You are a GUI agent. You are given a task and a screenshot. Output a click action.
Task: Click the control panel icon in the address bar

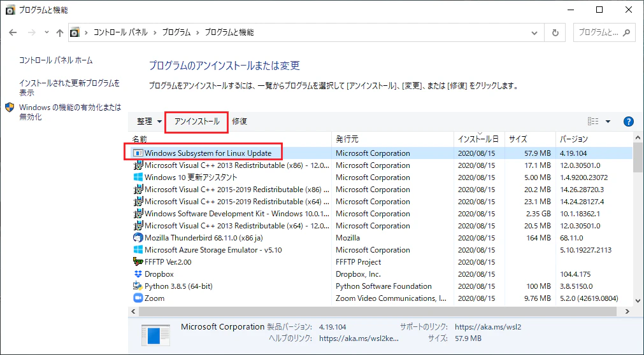tap(75, 32)
